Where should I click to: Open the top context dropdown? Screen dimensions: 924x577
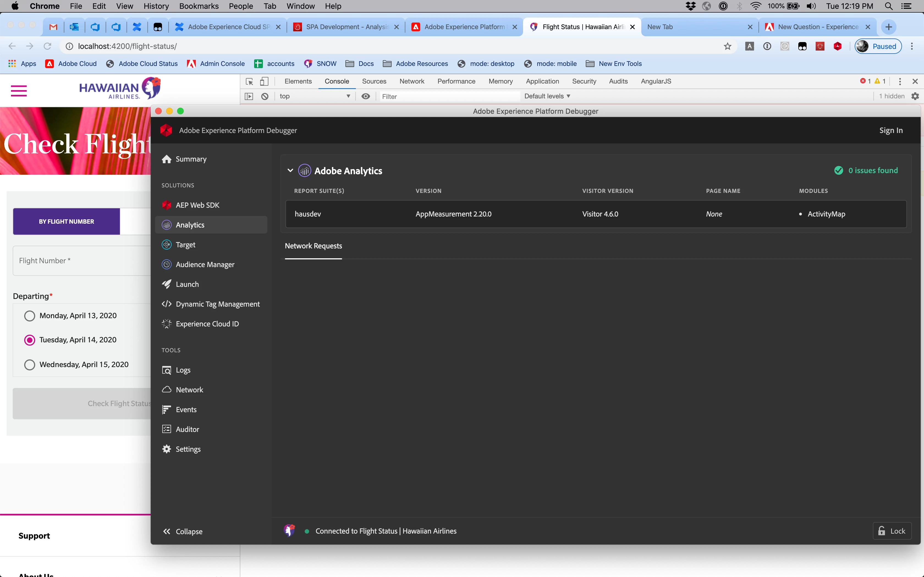tap(315, 96)
